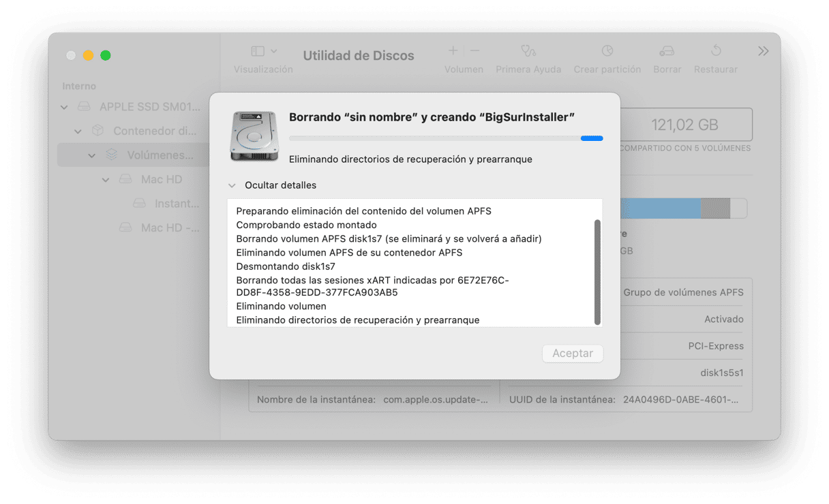Click the Borrar erase disk icon
The width and height of the screenshot is (829, 504).
(x=667, y=52)
